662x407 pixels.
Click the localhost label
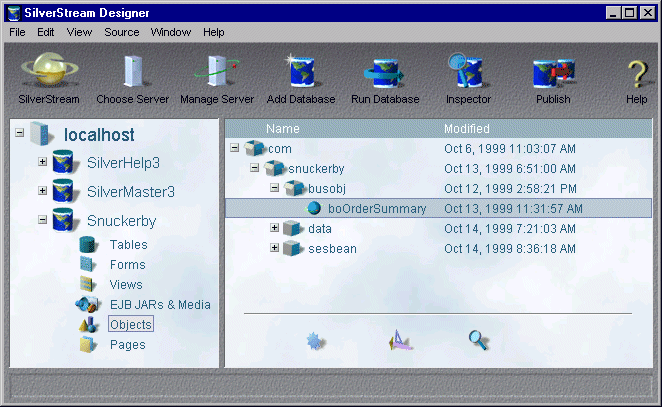tap(99, 135)
